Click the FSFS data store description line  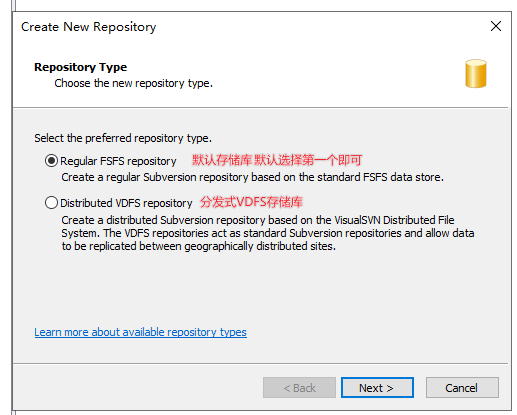pos(252,177)
